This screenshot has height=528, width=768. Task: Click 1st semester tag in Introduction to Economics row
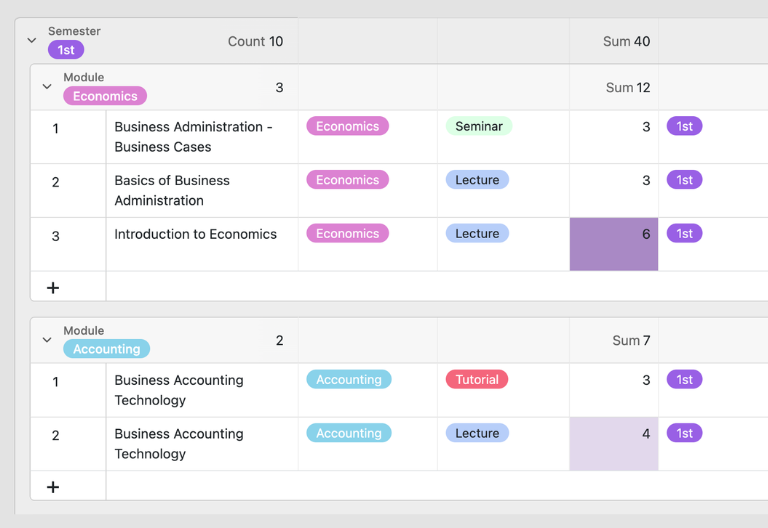coord(684,234)
